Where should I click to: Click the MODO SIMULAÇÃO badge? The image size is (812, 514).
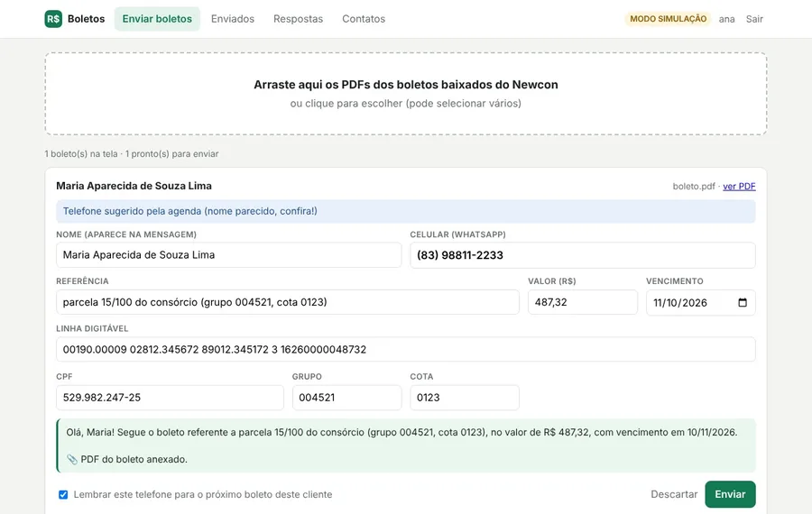click(x=668, y=19)
